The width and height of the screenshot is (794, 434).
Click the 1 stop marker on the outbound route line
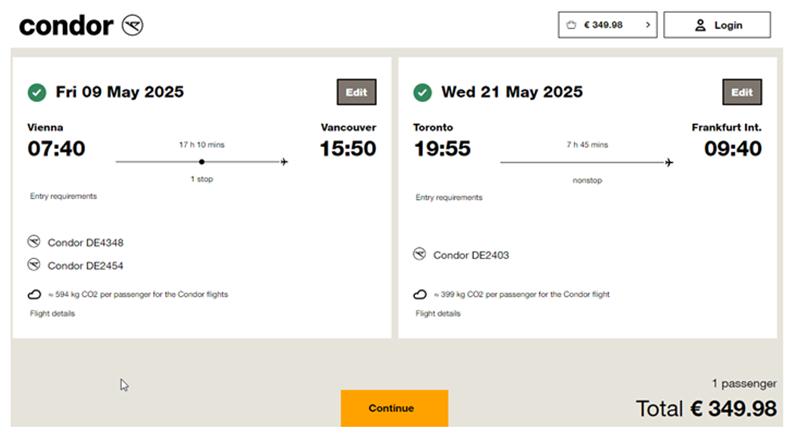pyautogui.click(x=202, y=162)
